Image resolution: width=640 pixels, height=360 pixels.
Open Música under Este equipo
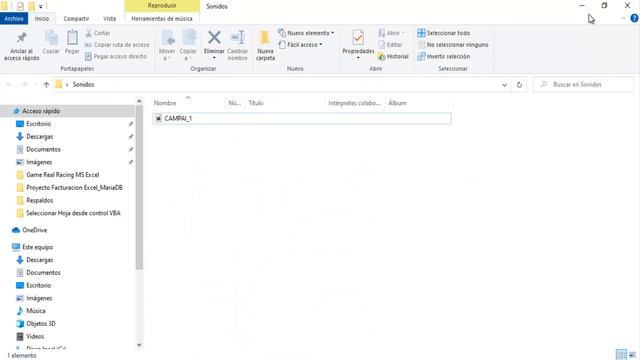[x=36, y=311]
